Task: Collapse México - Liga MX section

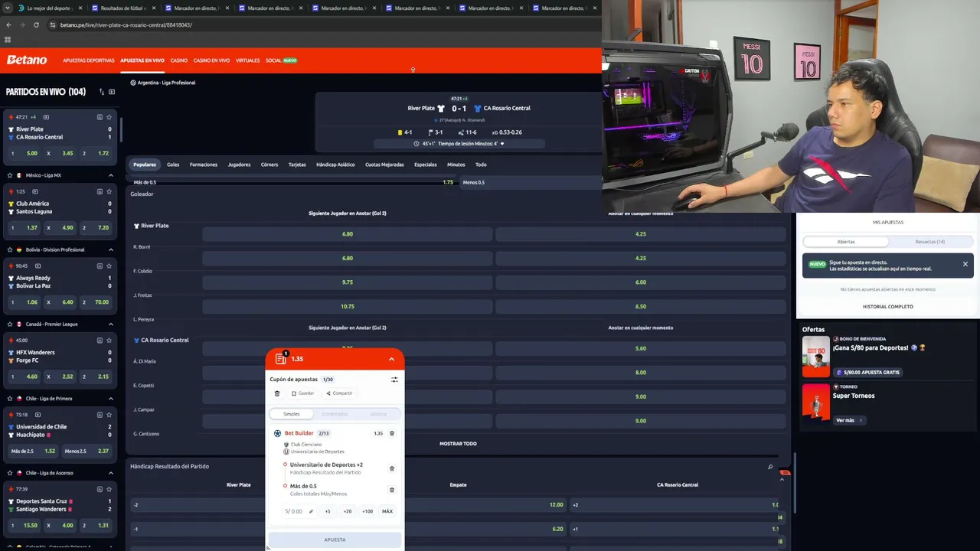Action: pos(111,175)
